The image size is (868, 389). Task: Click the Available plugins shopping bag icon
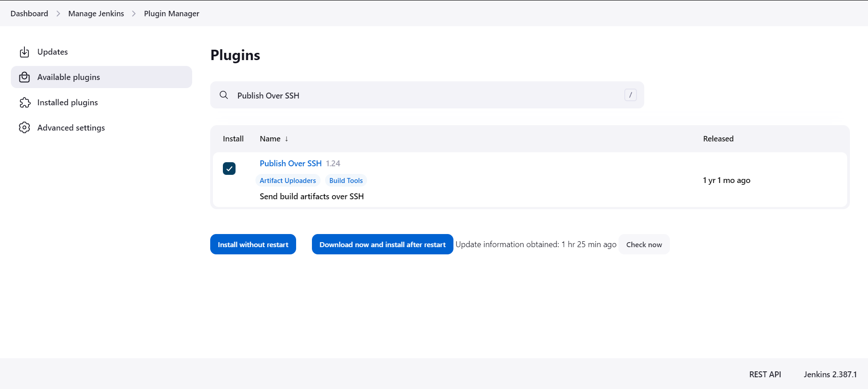pyautogui.click(x=24, y=77)
